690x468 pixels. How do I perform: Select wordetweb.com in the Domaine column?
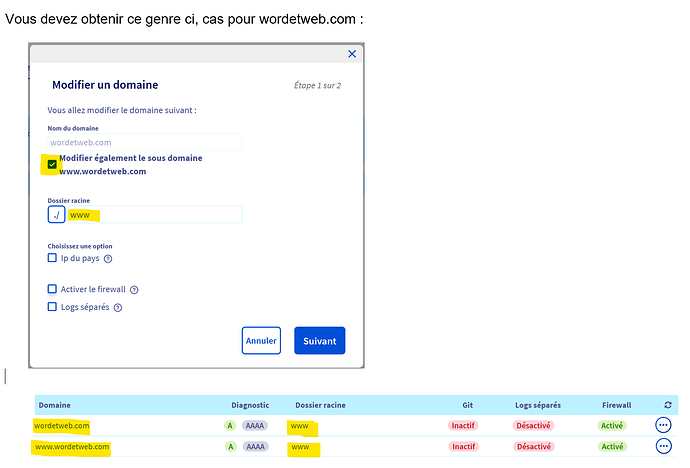[x=62, y=426]
